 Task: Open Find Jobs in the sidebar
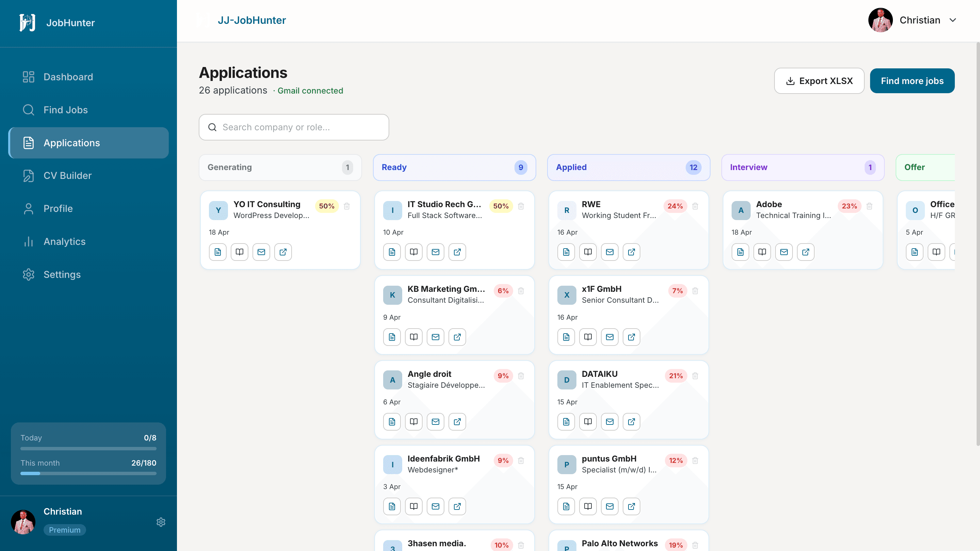click(88, 110)
